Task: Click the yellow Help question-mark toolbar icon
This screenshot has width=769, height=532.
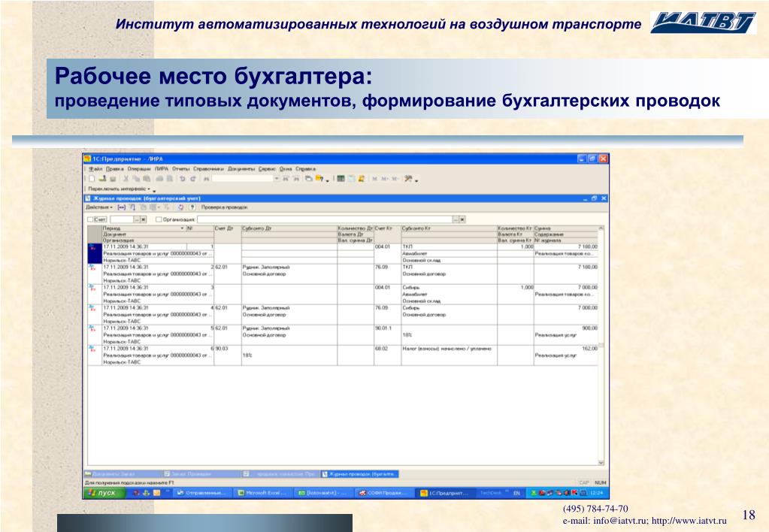Action: (x=319, y=179)
